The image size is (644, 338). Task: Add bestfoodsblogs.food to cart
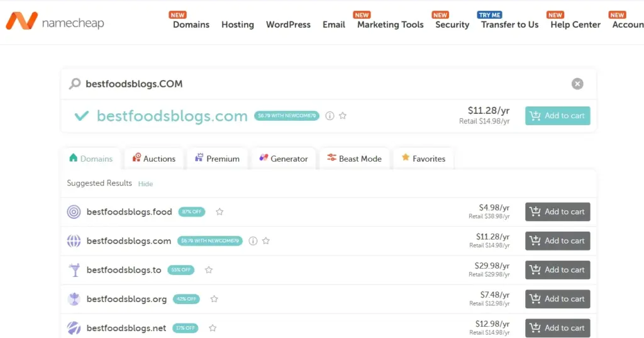557,212
